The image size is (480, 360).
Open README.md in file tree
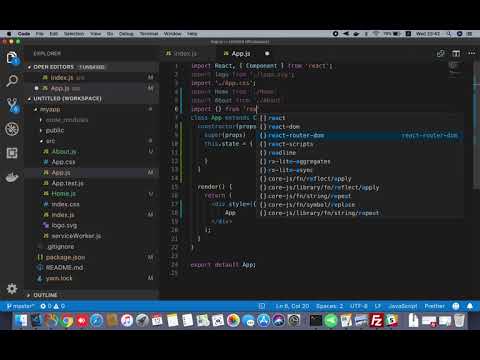[x=64, y=268]
